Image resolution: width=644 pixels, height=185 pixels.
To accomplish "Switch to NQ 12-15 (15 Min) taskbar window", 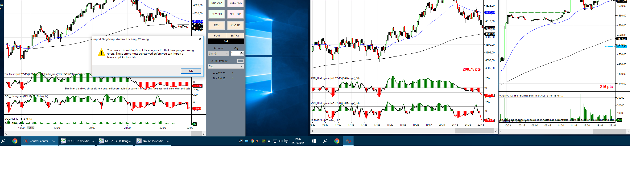I will (x=78, y=141).
